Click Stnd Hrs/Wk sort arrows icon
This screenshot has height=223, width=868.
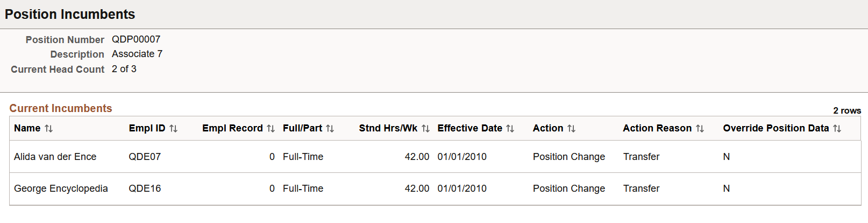(x=425, y=129)
